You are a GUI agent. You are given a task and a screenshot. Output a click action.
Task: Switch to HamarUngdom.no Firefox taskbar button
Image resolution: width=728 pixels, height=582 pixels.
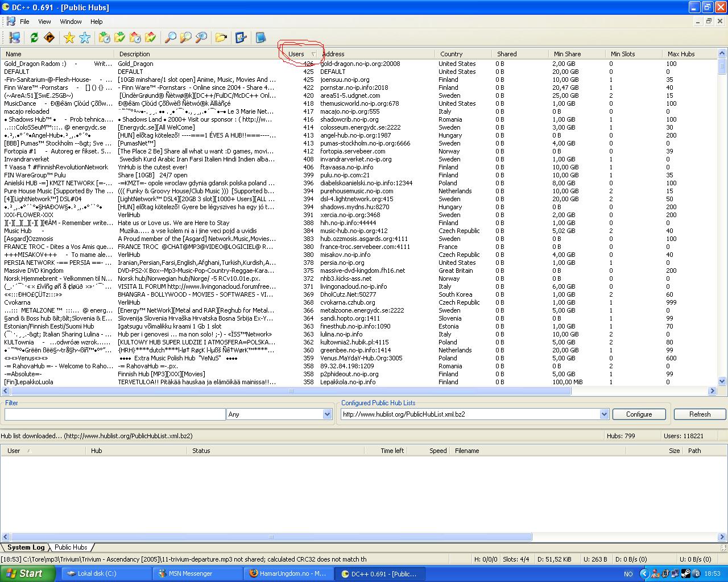pyautogui.click(x=289, y=573)
